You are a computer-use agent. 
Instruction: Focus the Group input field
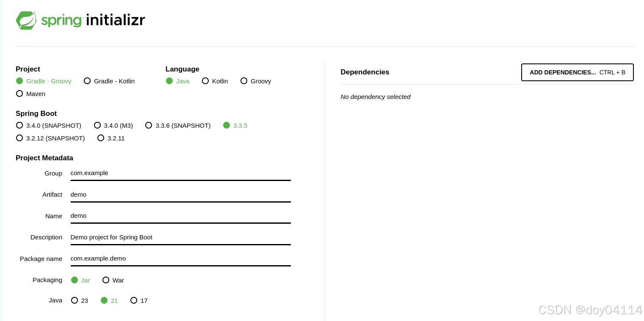click(x=180, y=173)
